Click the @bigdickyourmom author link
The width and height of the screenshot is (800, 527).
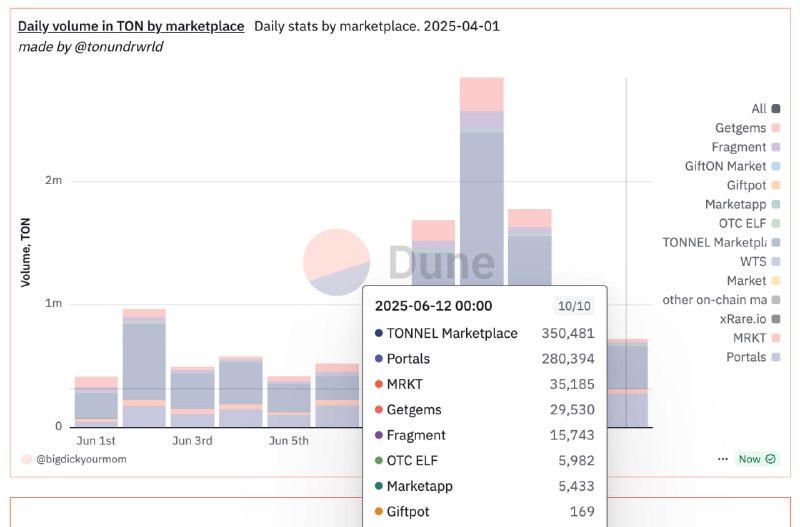(81, 459)
